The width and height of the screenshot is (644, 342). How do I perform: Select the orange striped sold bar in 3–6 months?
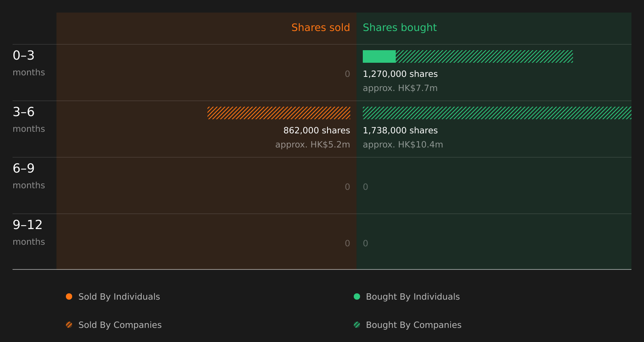click(279, 113)
